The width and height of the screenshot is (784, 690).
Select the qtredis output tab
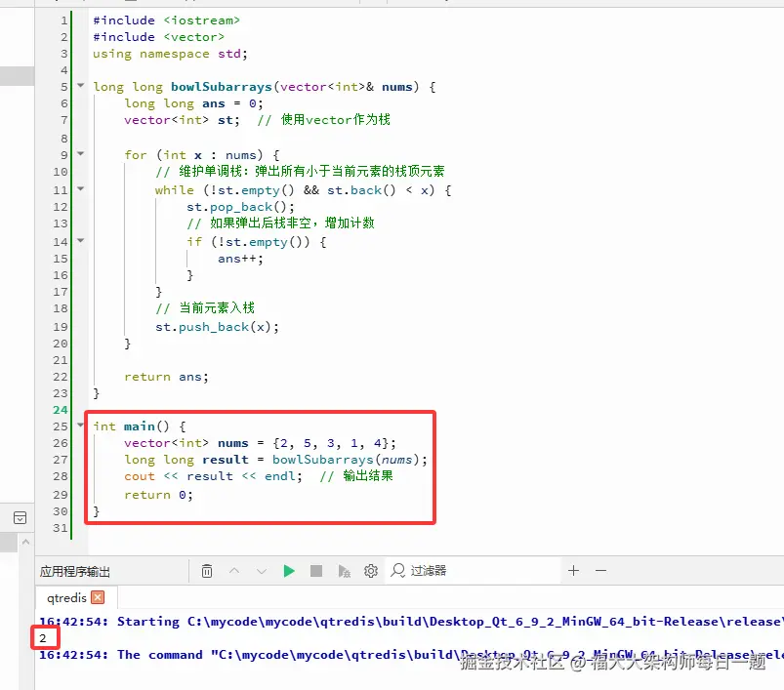click(66, 597)
